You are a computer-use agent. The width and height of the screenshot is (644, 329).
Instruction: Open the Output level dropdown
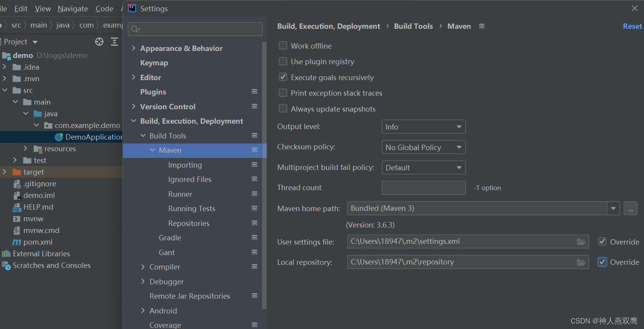click(424, 127)
